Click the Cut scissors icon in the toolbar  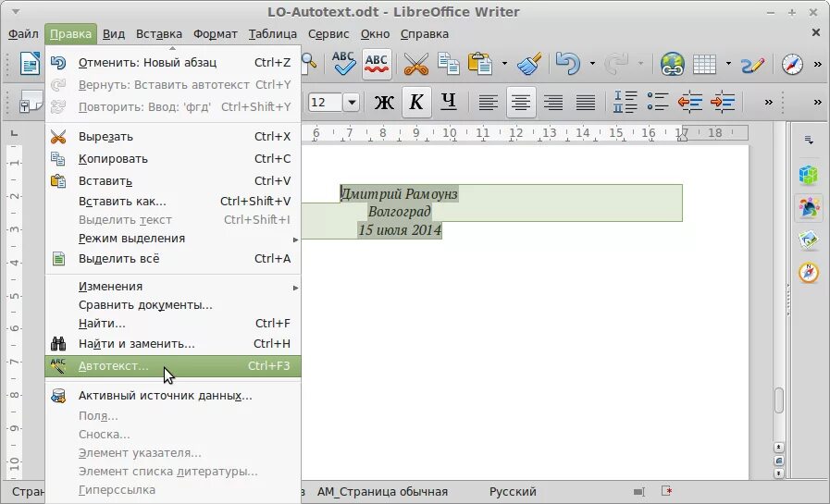(x=416, y=64)
